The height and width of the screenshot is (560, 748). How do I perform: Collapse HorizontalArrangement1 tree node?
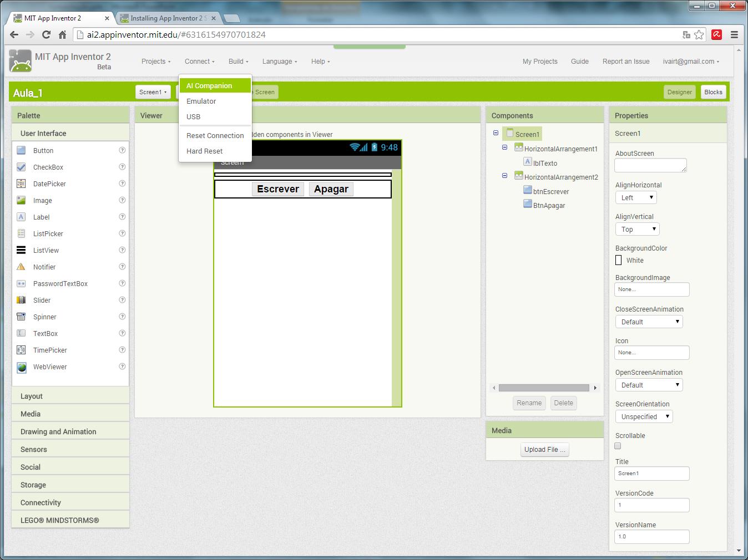click(x=504, y=147)
